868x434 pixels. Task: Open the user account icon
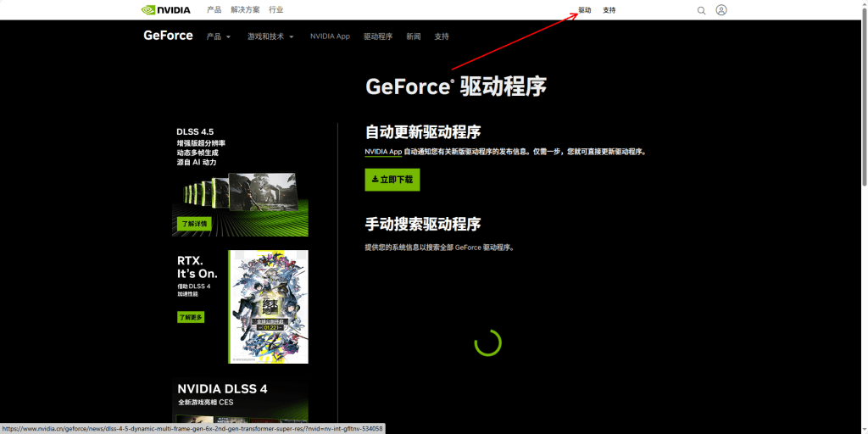pyautogui.click(x=721, y=10)
